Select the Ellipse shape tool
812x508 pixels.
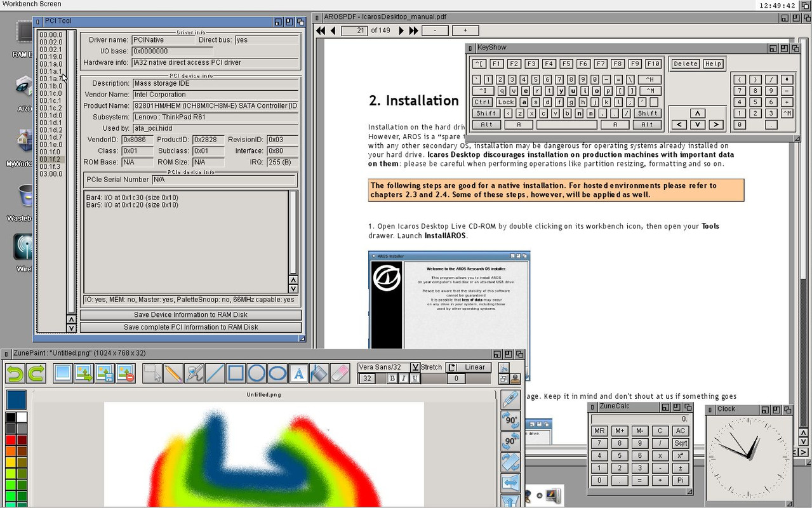click(x=277, y=373)
